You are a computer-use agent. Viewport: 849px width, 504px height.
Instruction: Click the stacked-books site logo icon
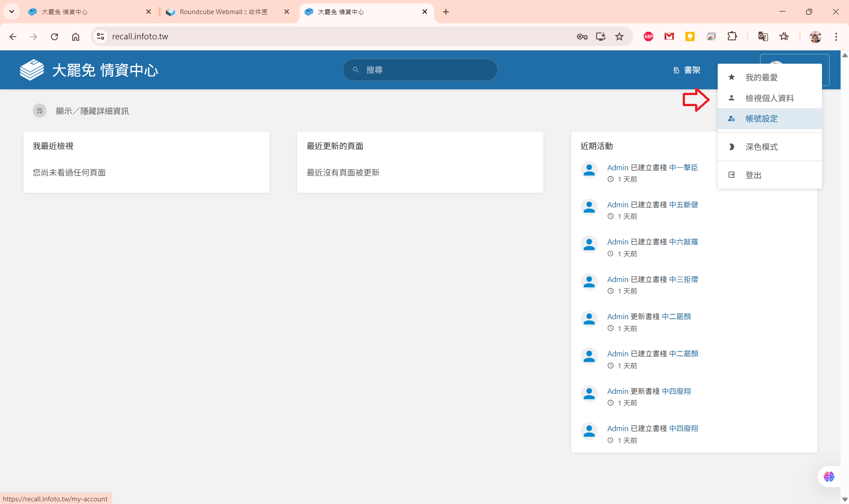[x=32, y=70]
